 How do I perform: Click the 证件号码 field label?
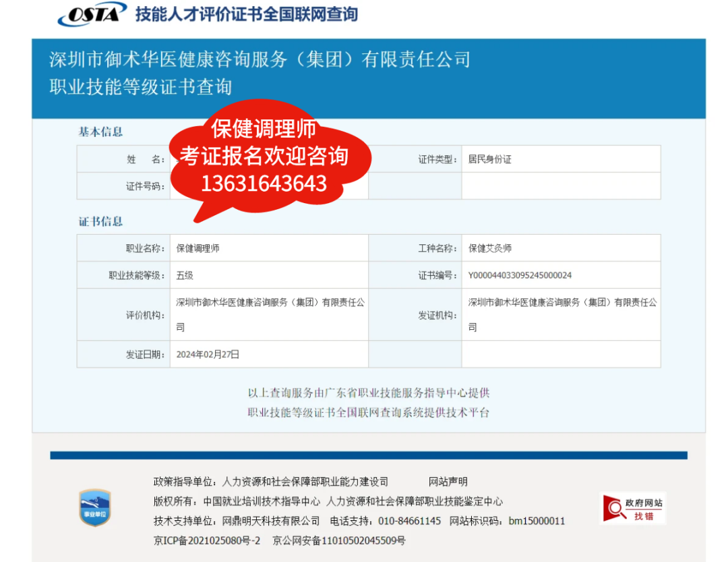pyautogui.click(x=145, y=186)
